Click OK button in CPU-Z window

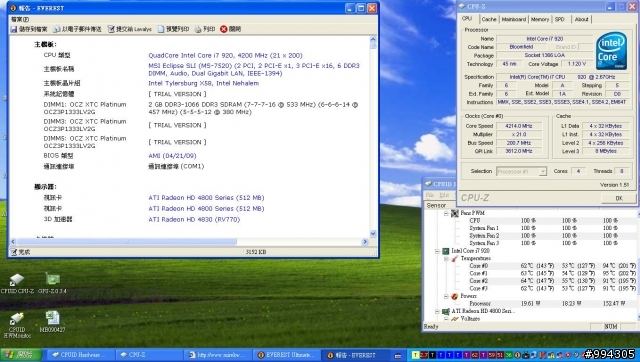click(619, 198)
